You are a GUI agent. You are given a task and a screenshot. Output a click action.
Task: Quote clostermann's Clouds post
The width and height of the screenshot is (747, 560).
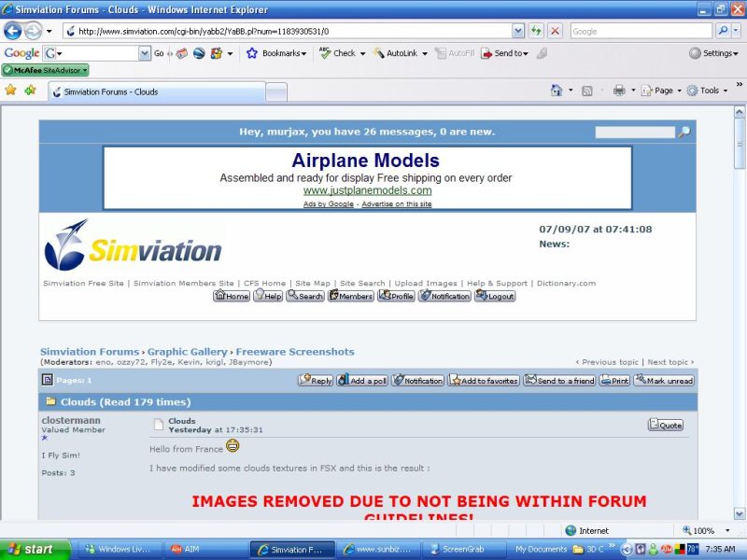pyautogui.click(x=666, y=425)
